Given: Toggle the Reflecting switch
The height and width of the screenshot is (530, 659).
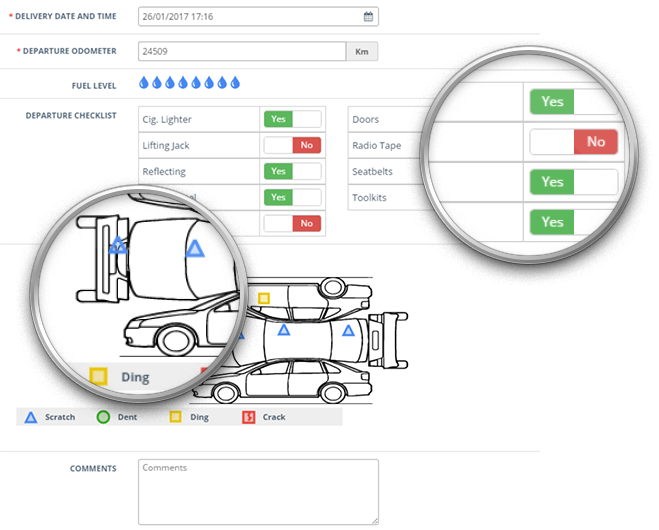Looking at the screenshot, I should tap(292, 171).
